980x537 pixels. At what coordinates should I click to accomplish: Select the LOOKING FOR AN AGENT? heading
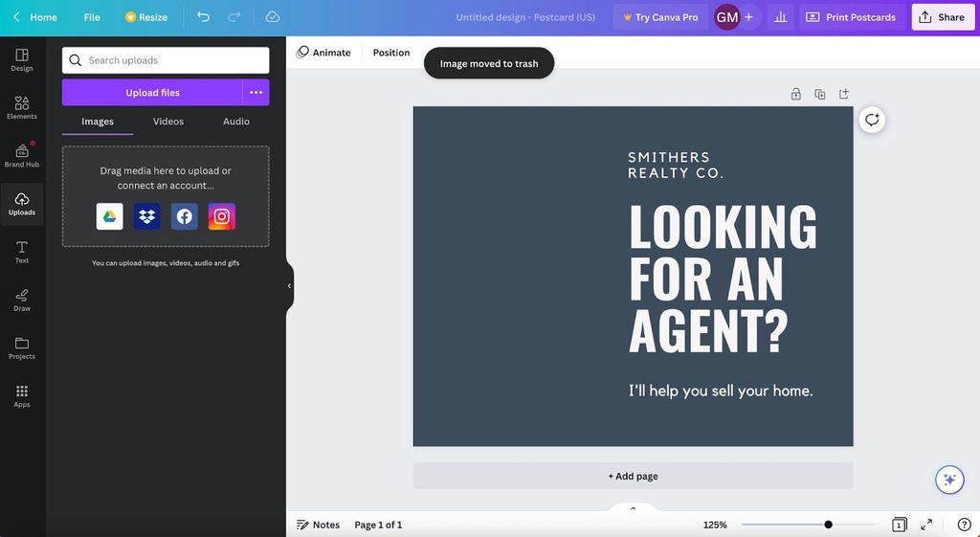tap(723, 279)
